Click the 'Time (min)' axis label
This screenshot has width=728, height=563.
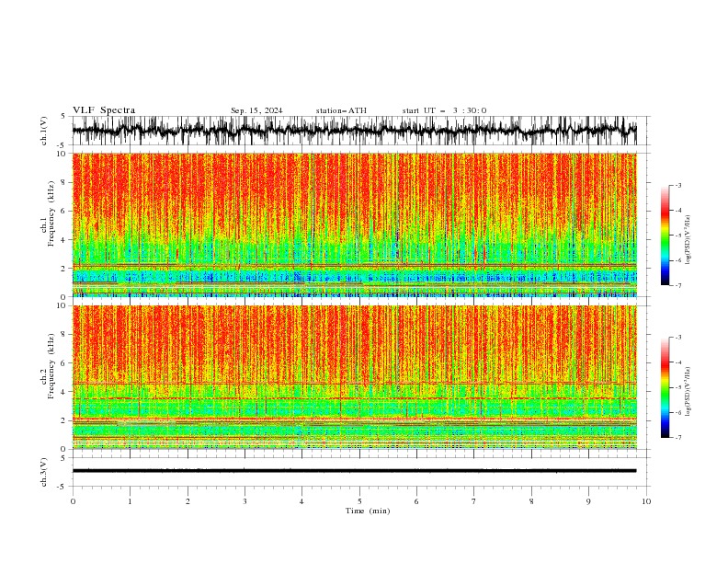[x=368, y=511]
